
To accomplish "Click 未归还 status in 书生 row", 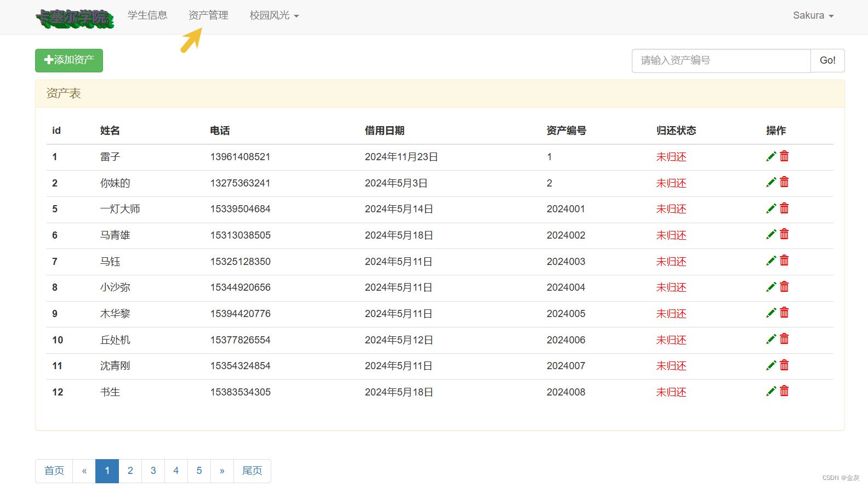I will click(x=671, y=392).
